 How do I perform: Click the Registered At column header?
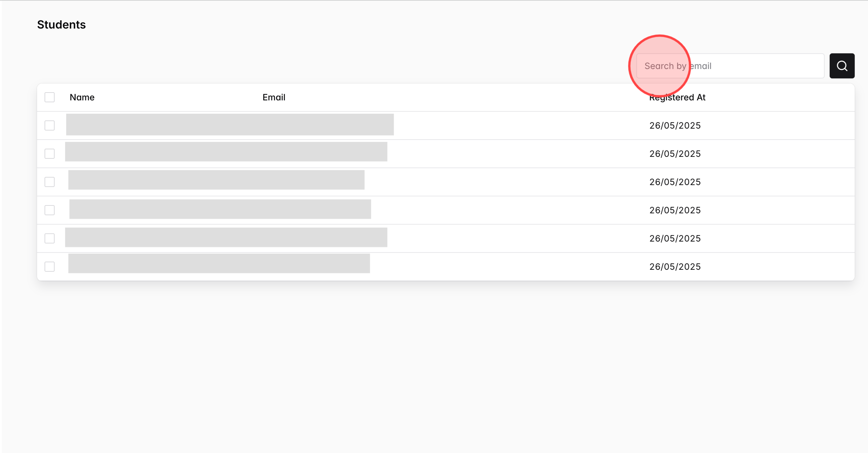pyautogui.click(x=677, y=97)
